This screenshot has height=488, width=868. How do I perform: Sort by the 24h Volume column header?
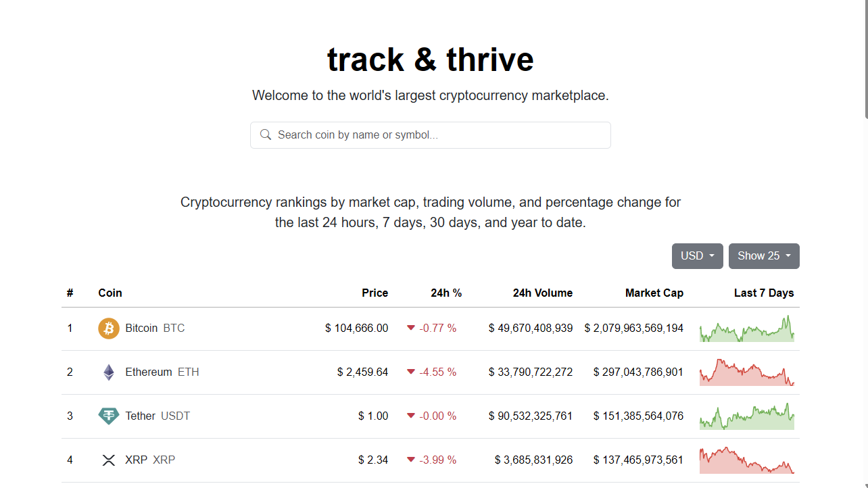pyautogui.click(x=543, y=293)
